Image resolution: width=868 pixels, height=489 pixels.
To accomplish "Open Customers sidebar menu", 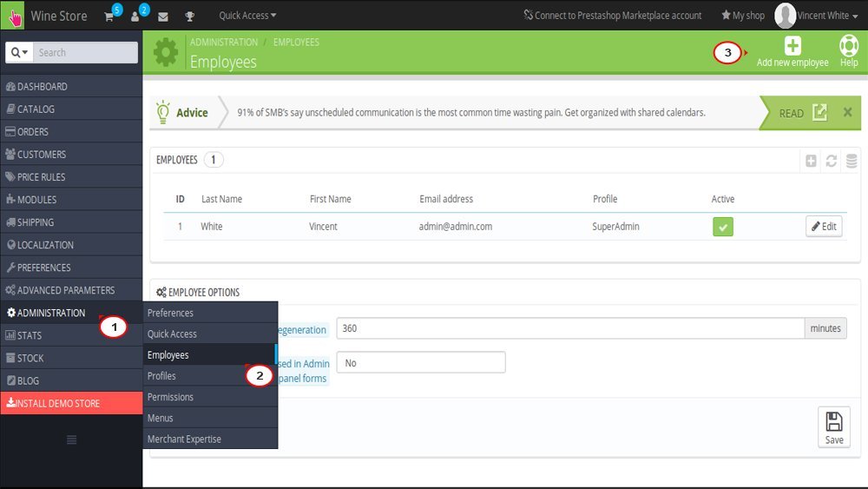I will 71,155.
